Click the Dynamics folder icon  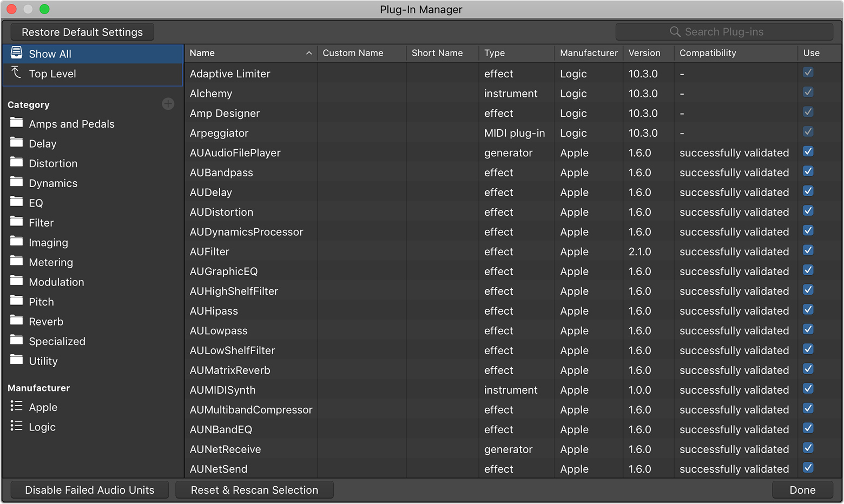point(17,182)
